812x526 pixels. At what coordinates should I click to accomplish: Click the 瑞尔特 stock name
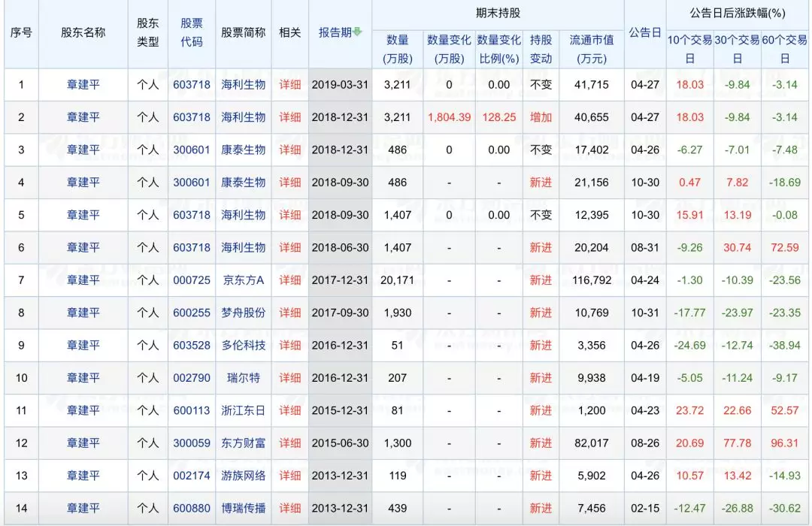[243, 378]
